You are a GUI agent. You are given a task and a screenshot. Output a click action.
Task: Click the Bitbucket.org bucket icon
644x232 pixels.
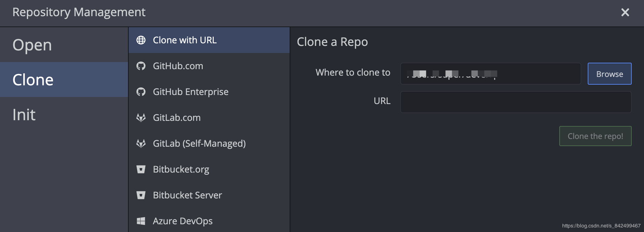click(x=141, y=169)
